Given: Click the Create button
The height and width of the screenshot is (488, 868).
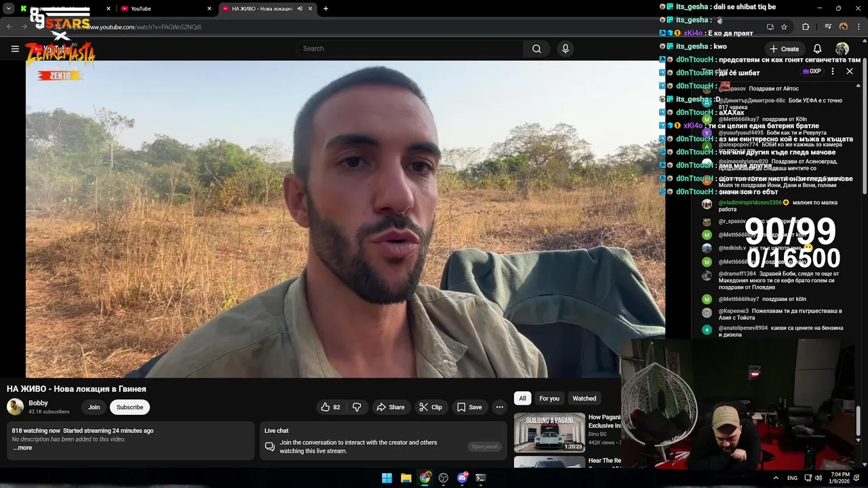Looking at the screenshot, I should (x=784, y=49).
